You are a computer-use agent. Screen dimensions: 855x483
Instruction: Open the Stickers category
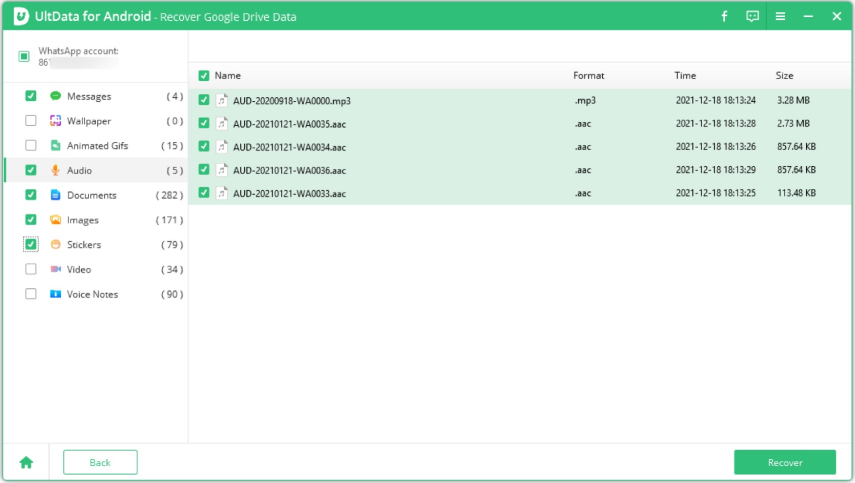click(84, 245)
